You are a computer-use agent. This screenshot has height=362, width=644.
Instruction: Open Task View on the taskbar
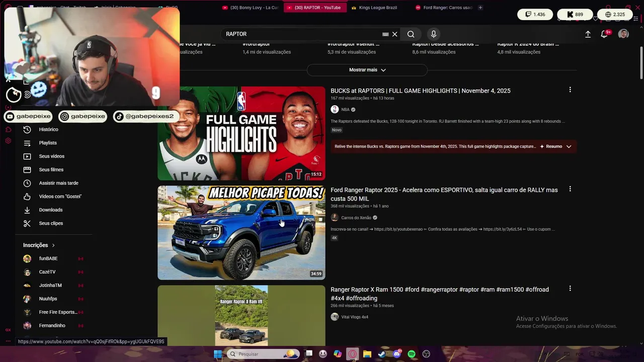309,354
